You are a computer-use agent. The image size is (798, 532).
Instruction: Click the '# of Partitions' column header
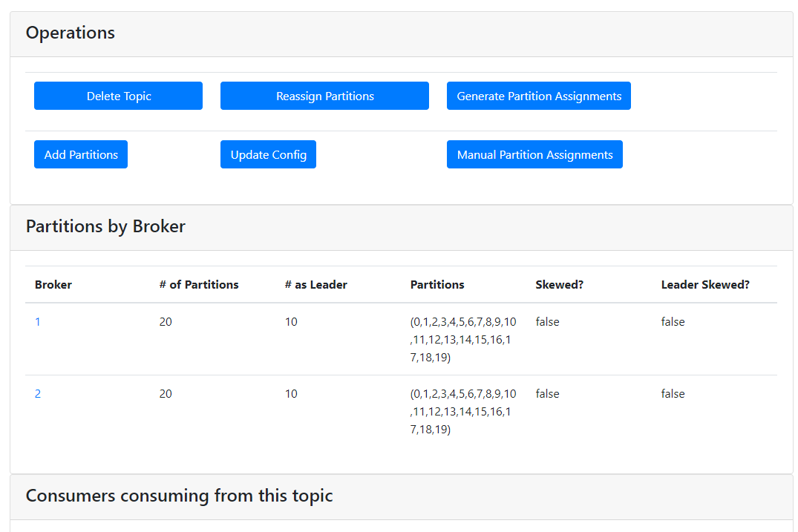[199, 284]
